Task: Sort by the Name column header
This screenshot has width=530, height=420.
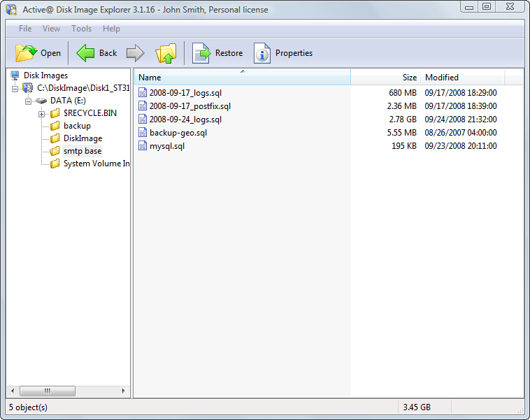Action: pos(243,77)
